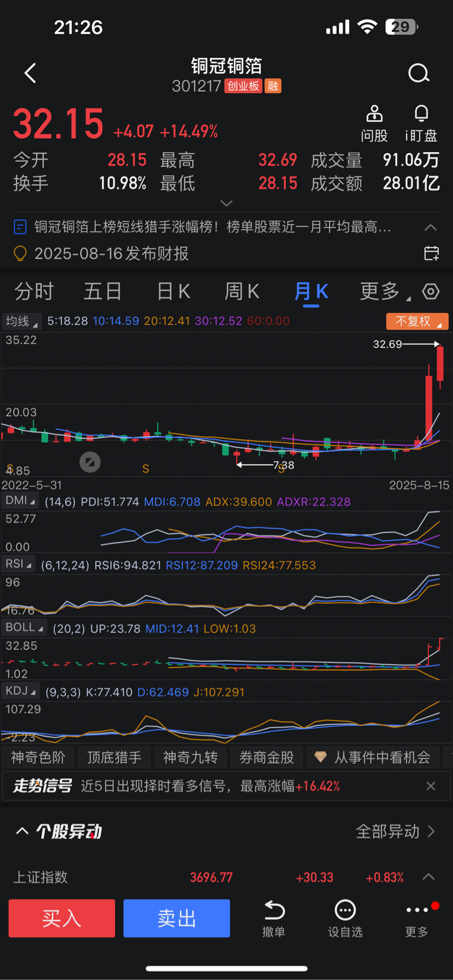The height and width of the screenshot is (980, 453).
Task: Tap current price 32.15
Action: pyautogui.click(x=58, y=124)
